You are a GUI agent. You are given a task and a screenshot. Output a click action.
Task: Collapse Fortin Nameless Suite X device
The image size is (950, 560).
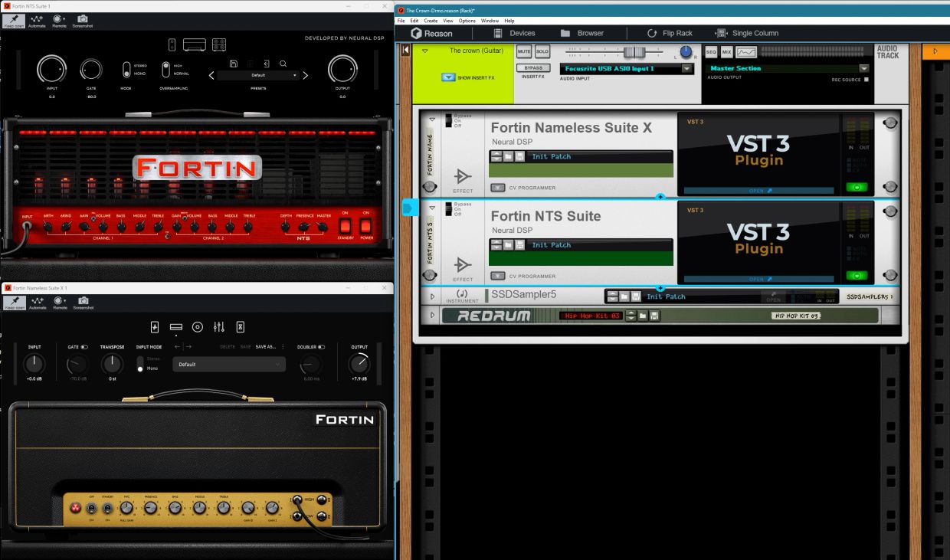click(x=432, y=120)
